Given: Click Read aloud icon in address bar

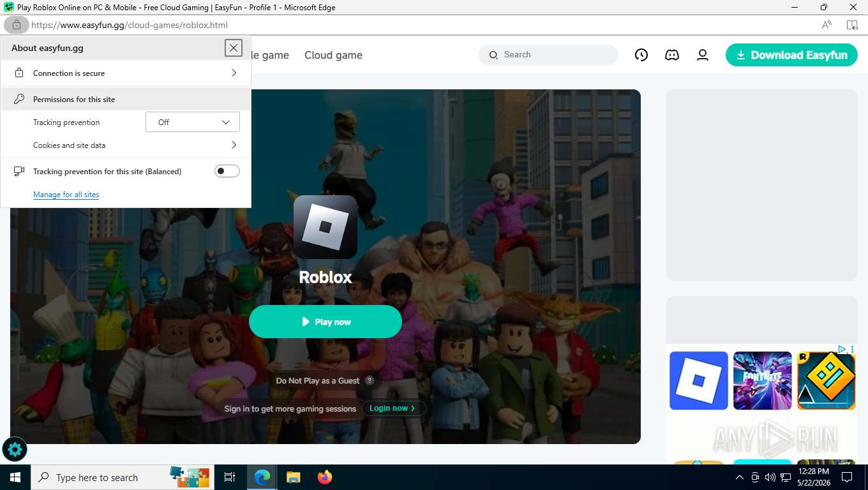Looking at the screenshot, I should [x=827, y=25].
